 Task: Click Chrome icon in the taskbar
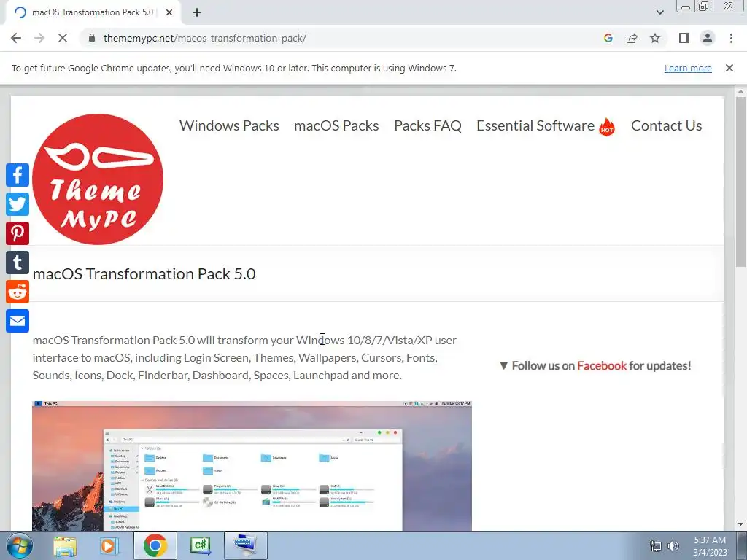pos(155,545)
